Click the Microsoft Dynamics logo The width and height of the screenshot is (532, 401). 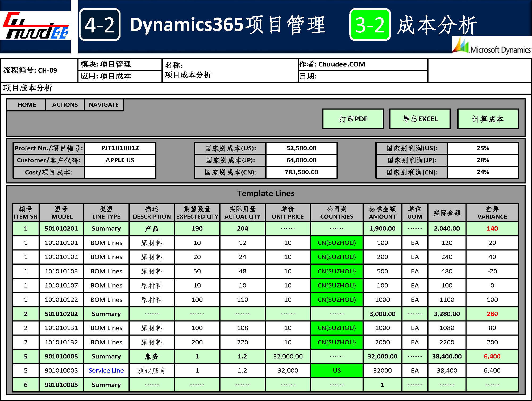tap(492, 46)
